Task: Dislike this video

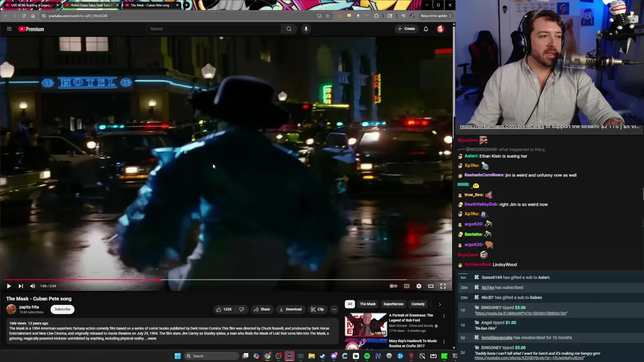Action: (242, 309)
